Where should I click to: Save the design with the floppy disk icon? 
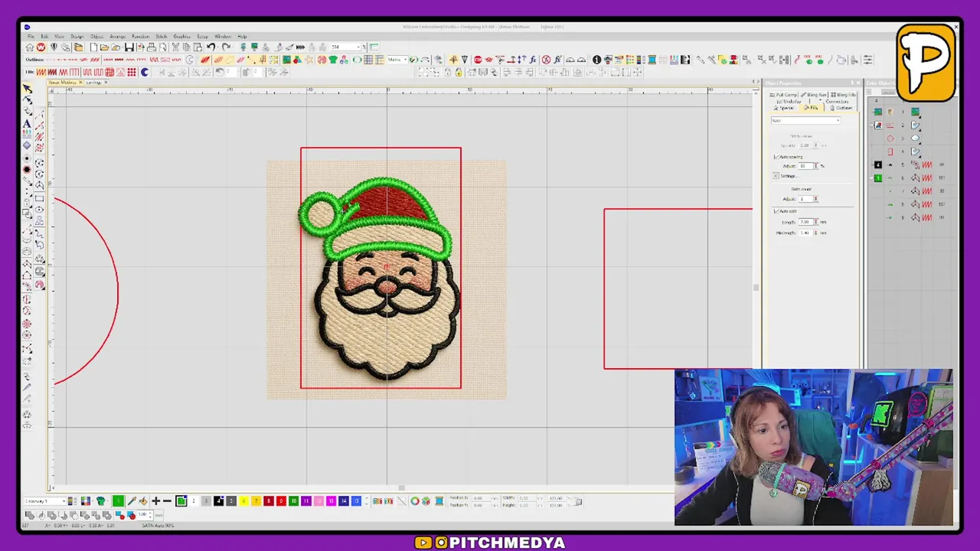pos(129,47)
